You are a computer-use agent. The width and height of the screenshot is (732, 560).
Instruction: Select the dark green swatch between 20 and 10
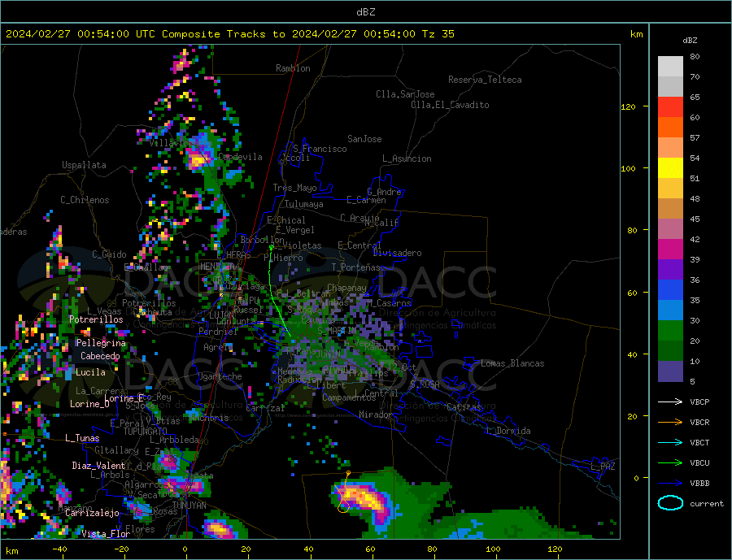coord(670,351)
